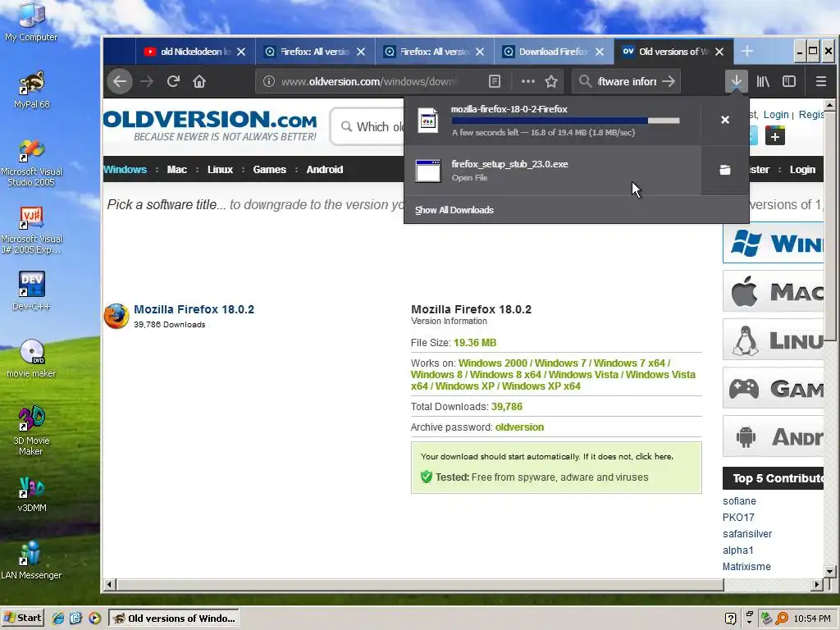Open a new tab with plus button
Viewport: 840px width, 630px height.
[747, 52]
